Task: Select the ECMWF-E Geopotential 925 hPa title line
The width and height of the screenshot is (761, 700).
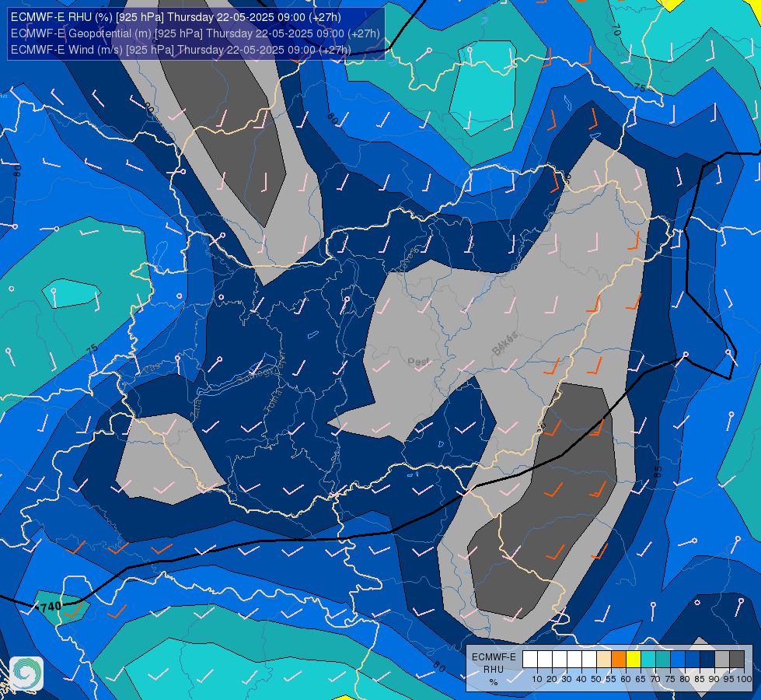Action: tap(195, 33)
